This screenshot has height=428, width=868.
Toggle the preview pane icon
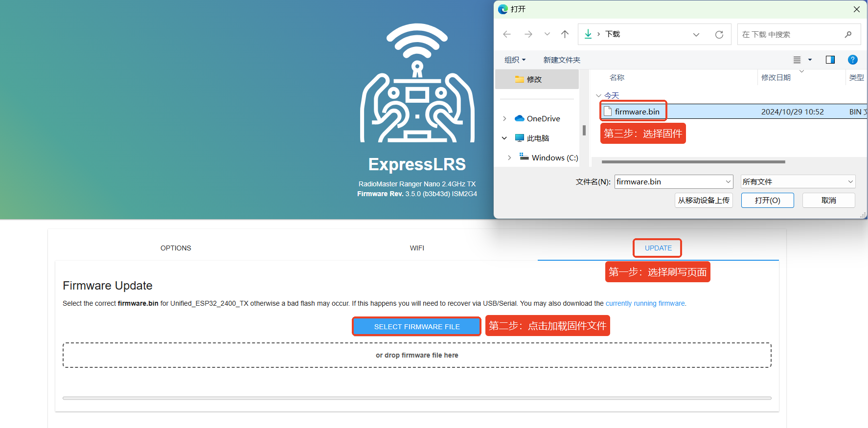pos(830,60)
